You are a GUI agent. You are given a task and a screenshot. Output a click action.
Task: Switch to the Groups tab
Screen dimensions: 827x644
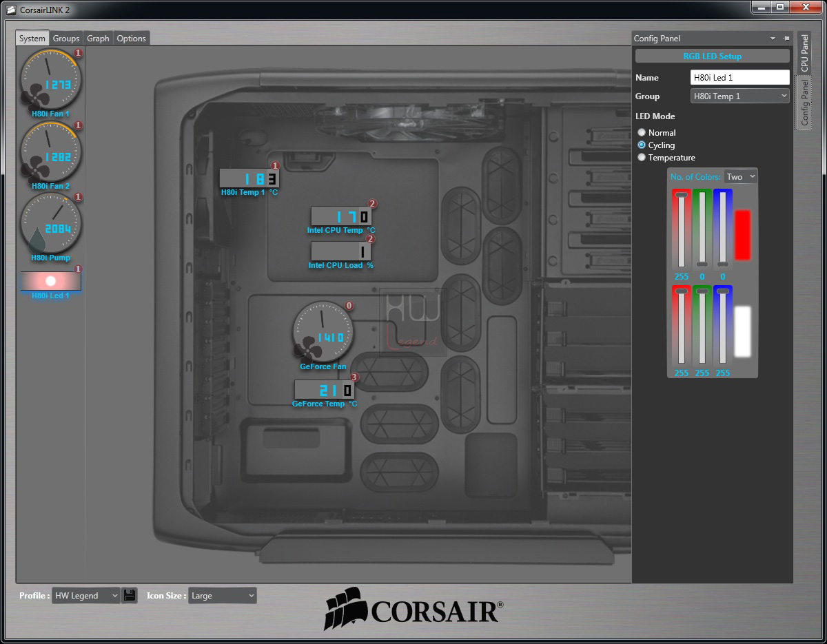[66, 39]
